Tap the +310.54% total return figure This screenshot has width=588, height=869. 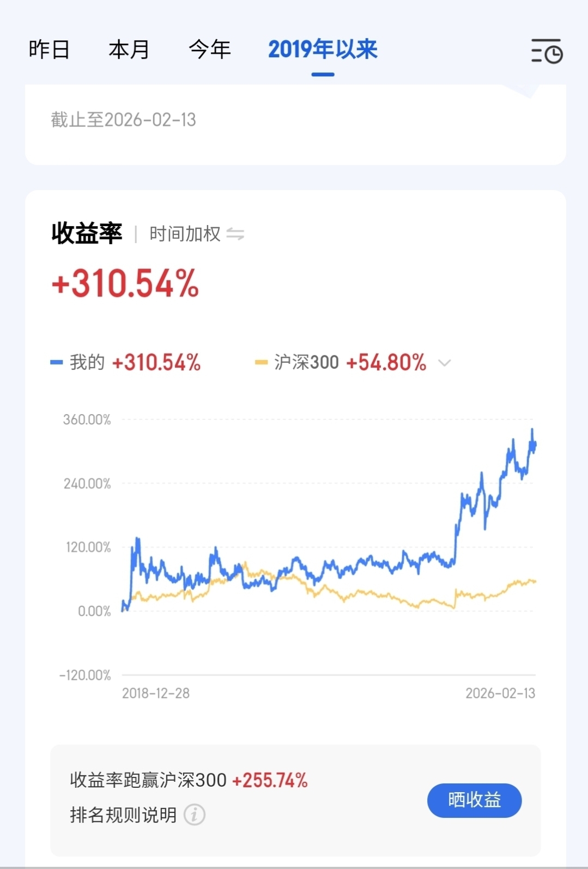point(125,284)
